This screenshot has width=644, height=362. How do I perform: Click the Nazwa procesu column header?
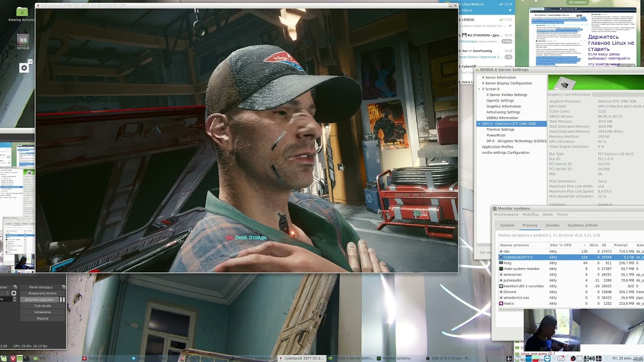[523, 245]
